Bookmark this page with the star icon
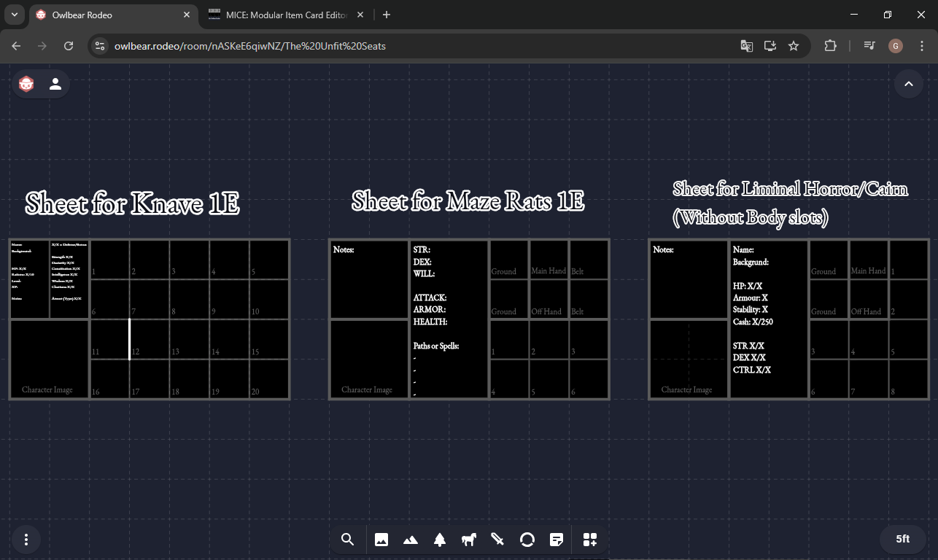The height and width of the screenshot is (560, 938). coord(794,46)
